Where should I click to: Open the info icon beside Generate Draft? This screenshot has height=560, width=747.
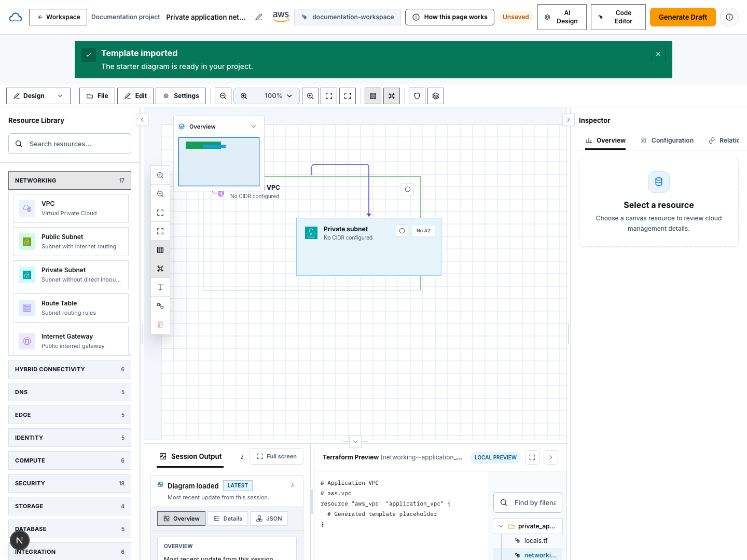(729, 17)
